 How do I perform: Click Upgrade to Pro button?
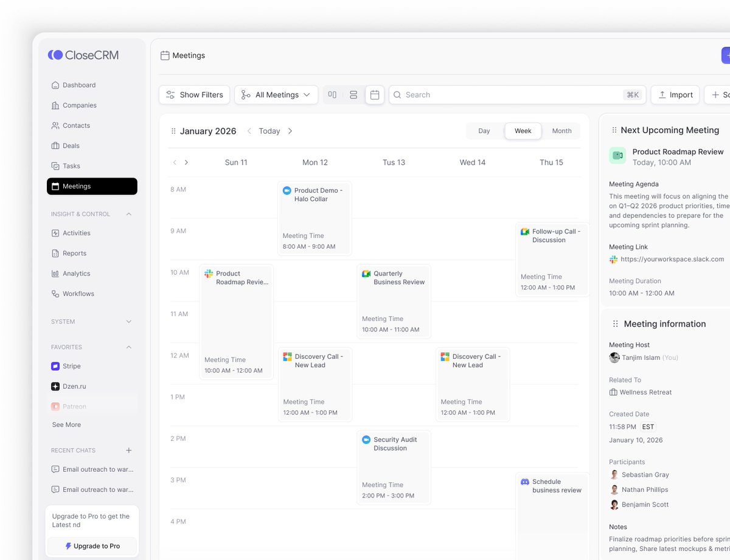pyautogui.click(x=92, y=546)
